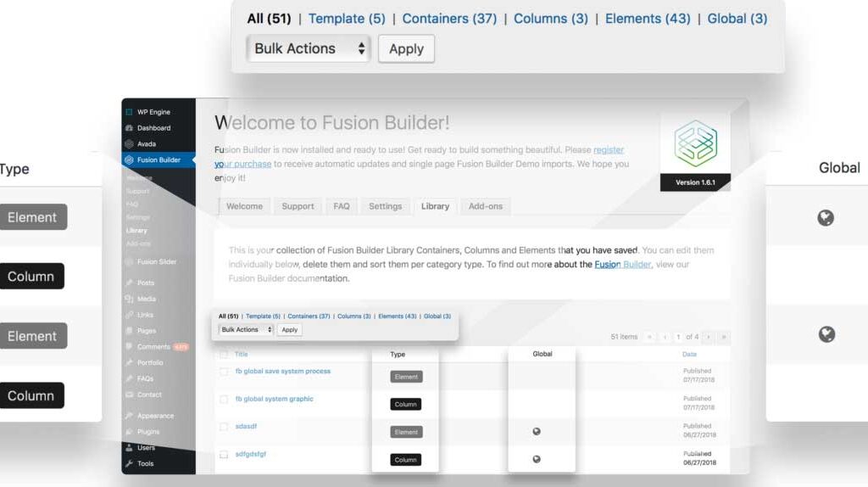
Task: Check the fb global system graphic row
Action: (x=224, y=400)
